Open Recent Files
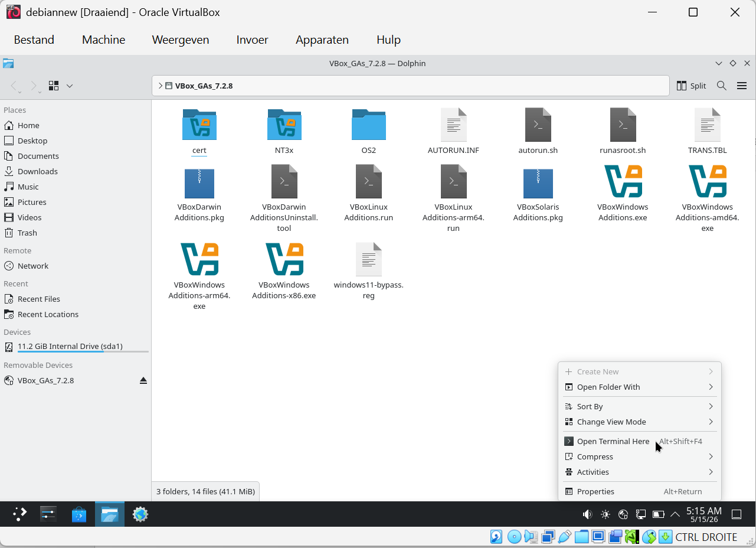 (76, 299)
